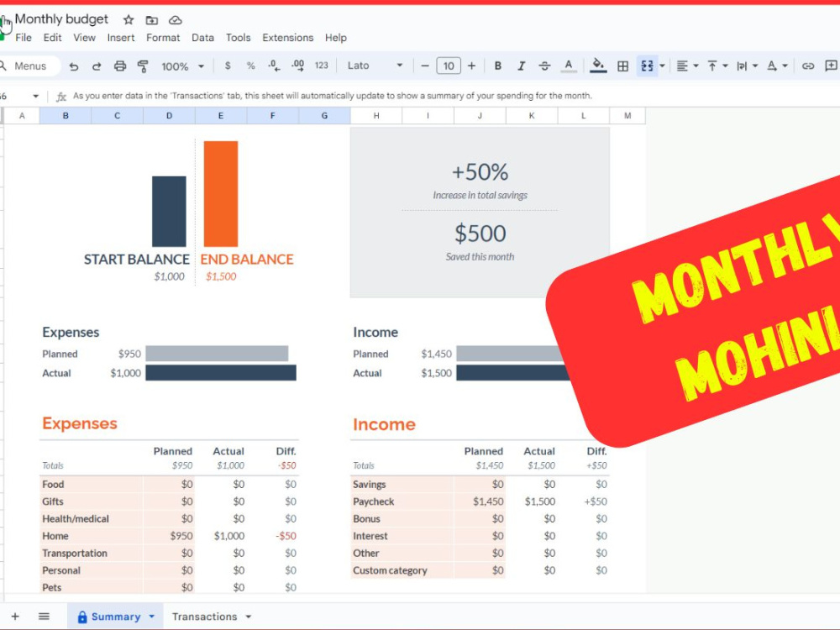Click the formula bar text

(332, 96)
